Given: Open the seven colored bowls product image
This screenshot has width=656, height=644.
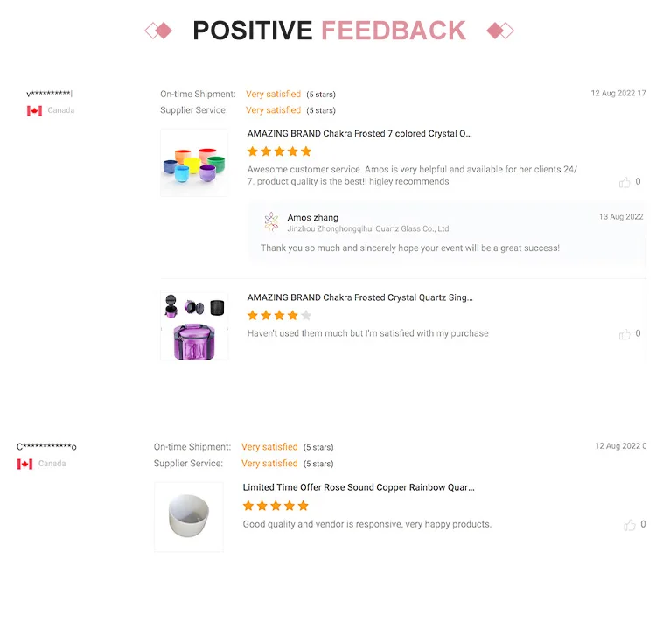Looking at the screenshot, I should 194,163.
